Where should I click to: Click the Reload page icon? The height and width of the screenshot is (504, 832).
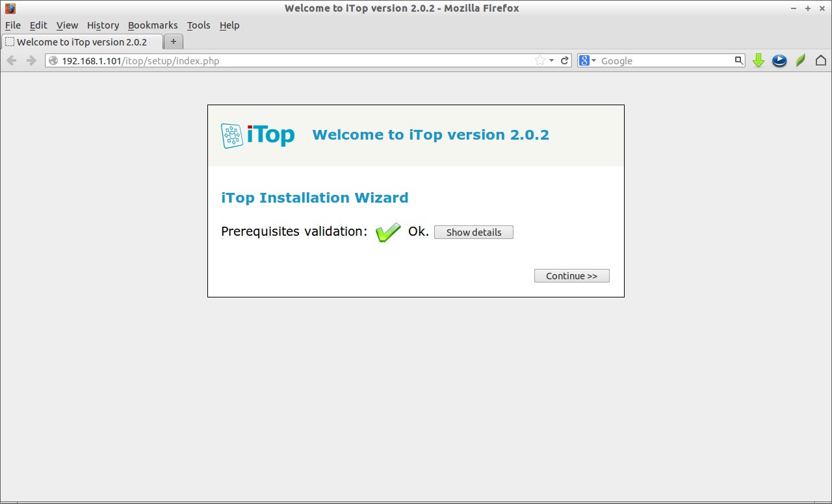(565, 60)
